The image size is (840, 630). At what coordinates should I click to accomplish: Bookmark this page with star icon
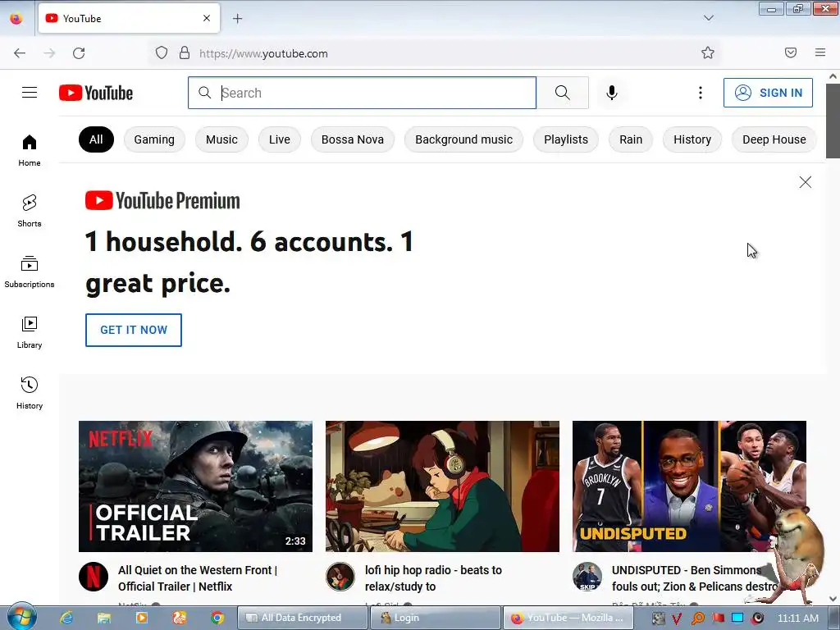(708, 52)
